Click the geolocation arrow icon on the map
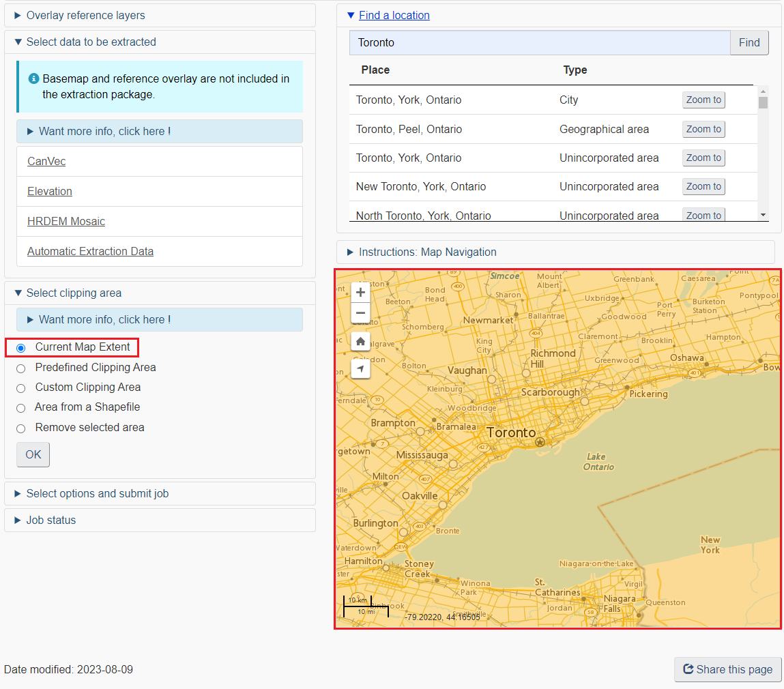The height and width of the screenshot is (689, 784). click(360, 368)
